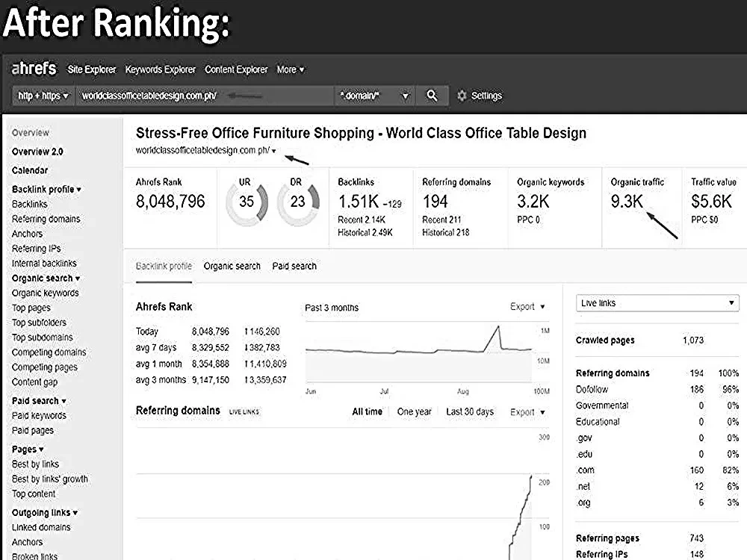Open the Ahrefs Rank Export dropdown
Screen dimensions: 747x560
527,307
